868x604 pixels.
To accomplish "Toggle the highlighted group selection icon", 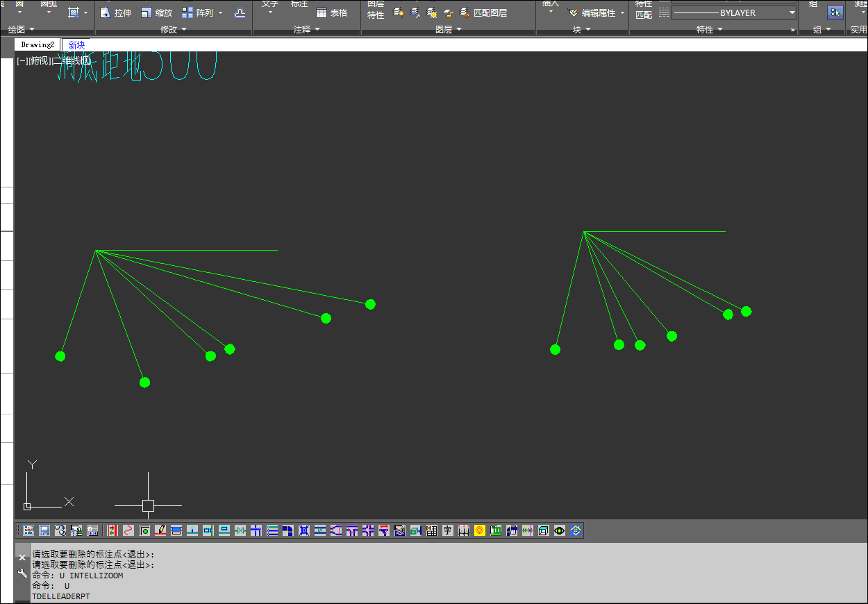I will (835, 12).
